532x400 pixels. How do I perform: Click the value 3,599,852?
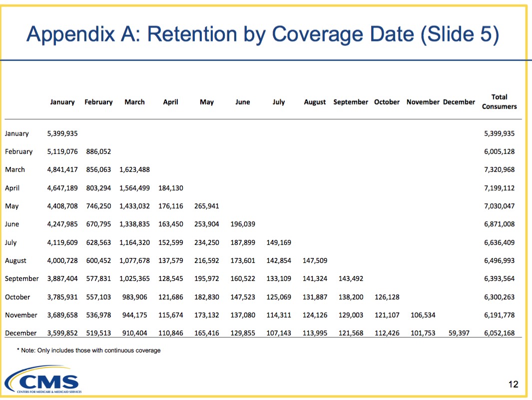coord(62,333)
